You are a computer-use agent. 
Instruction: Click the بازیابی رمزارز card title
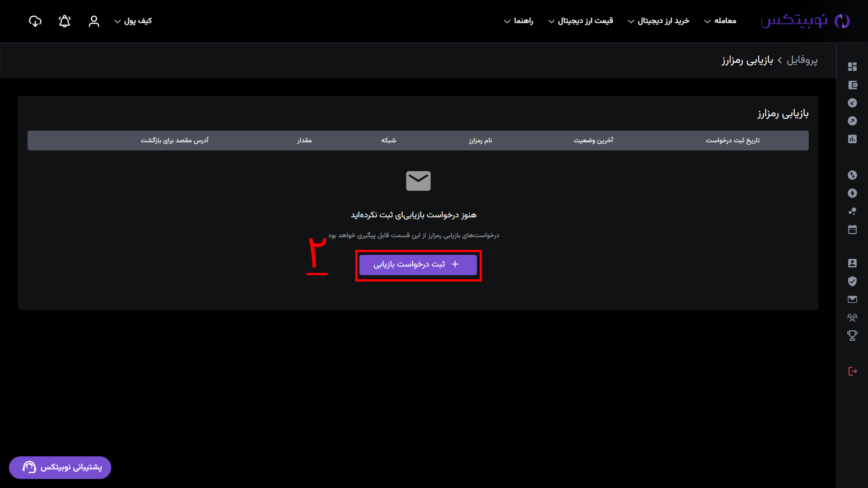pyautogui.click(x=783, y=113)
